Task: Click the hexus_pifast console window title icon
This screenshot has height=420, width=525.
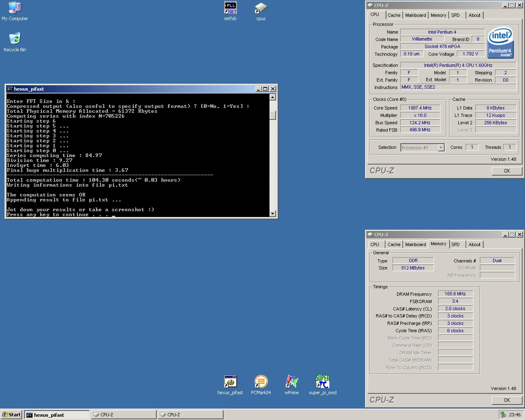Action: click(9, 89)
